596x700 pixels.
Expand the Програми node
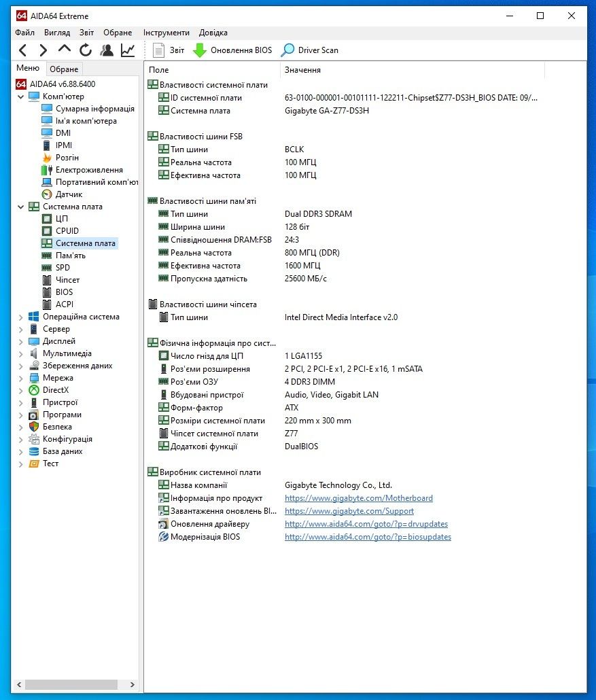tap(20, 415)
